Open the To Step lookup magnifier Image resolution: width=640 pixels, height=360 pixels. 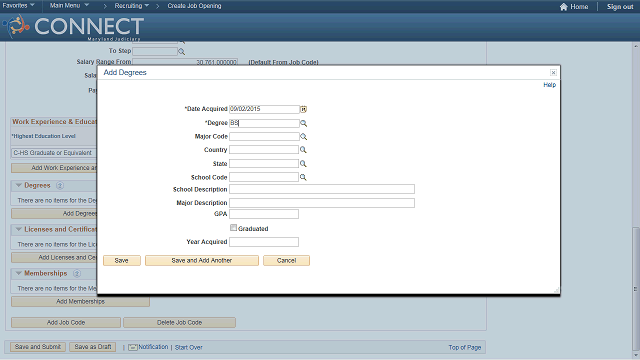tap(182, 52)
